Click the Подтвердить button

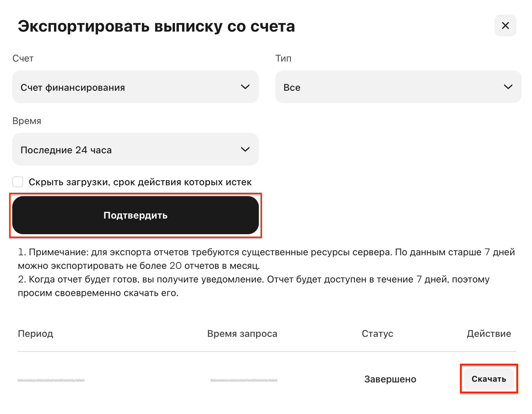click(x=136, y=215)
